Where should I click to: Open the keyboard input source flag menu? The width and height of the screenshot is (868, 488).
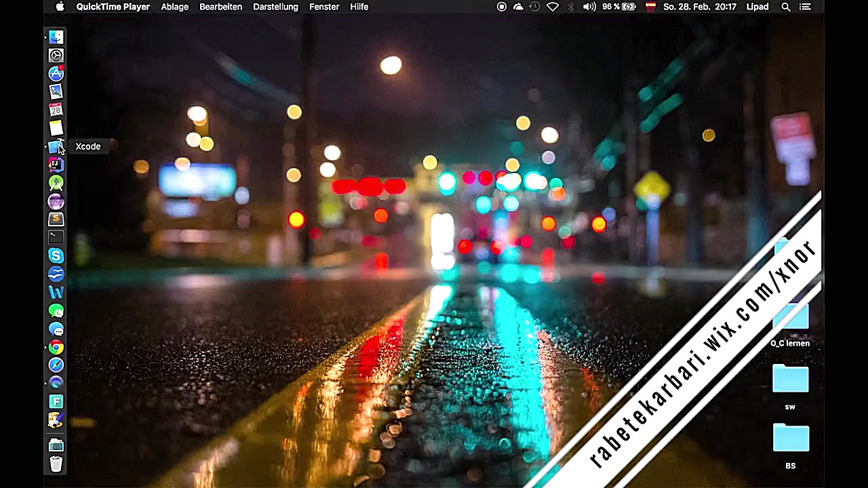[x=650, y=7]
